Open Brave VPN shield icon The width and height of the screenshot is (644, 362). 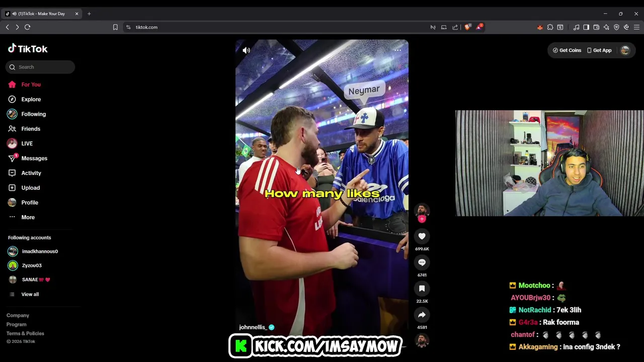click(616, 27)
